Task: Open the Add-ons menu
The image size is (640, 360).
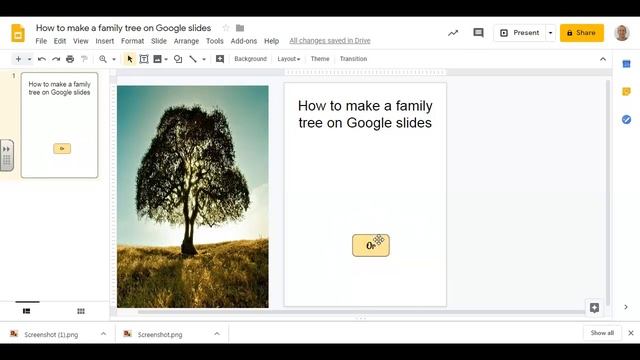Action: point(244,41)
